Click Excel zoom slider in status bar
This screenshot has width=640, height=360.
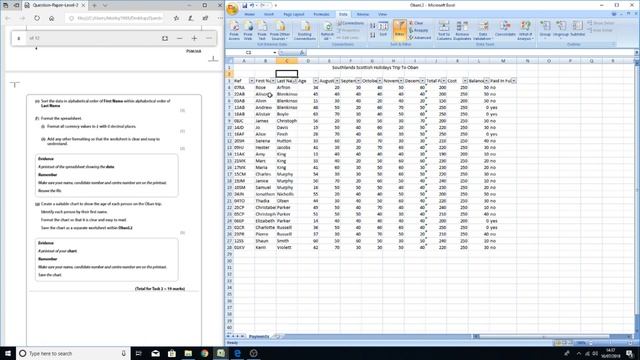tap(610, 343)
